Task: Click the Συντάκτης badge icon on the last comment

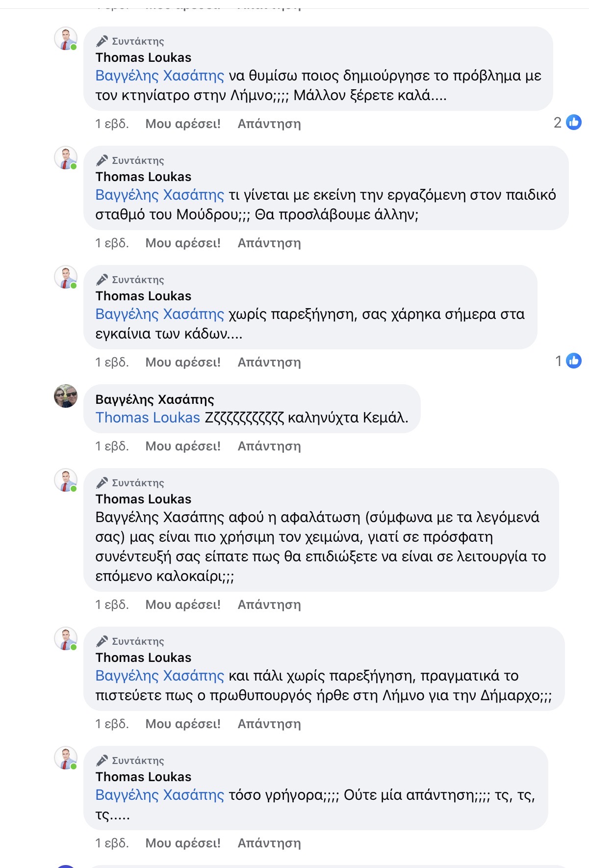Action: coord(102,761)
